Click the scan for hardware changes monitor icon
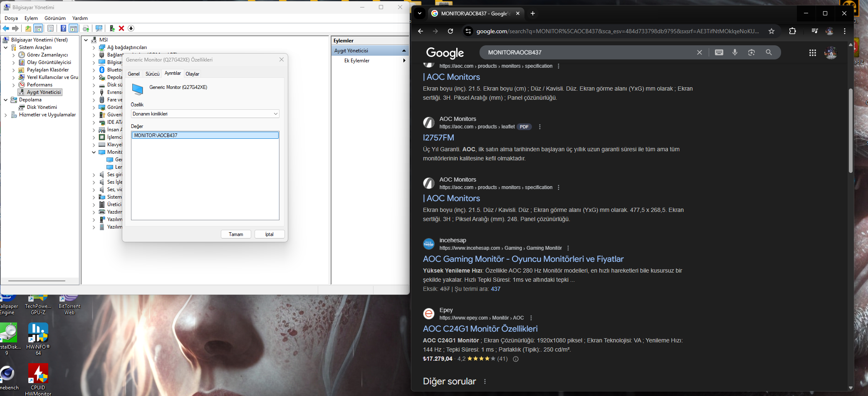The height and width of the screenshot is (396, 868). pyautogui.click(x=99, y=28)
